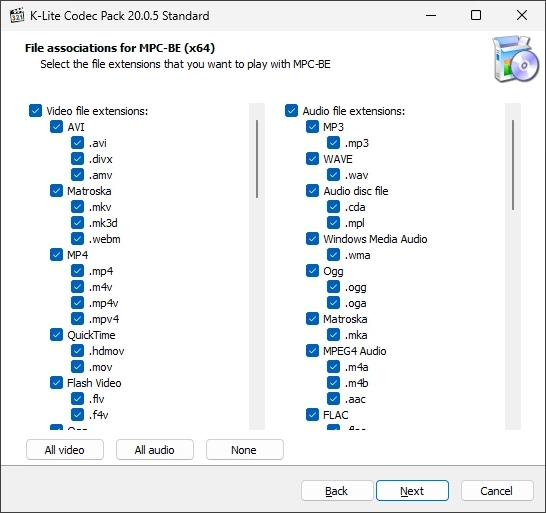The width and height of the screenshot is (546, 513).
Task: Toggle the Windows Media Audio checkbox
Action: tap(312, 239)
